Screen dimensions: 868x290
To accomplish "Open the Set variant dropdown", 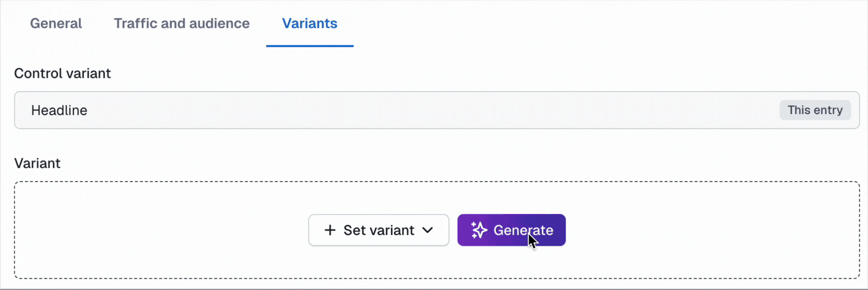I will [x=378, y=230].
